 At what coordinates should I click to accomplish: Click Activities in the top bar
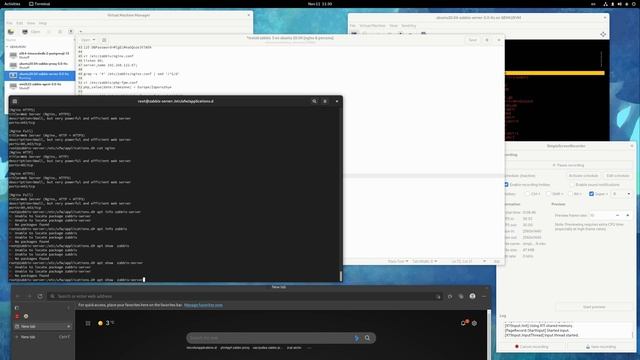pyautogui.click(x=12, y=4)
